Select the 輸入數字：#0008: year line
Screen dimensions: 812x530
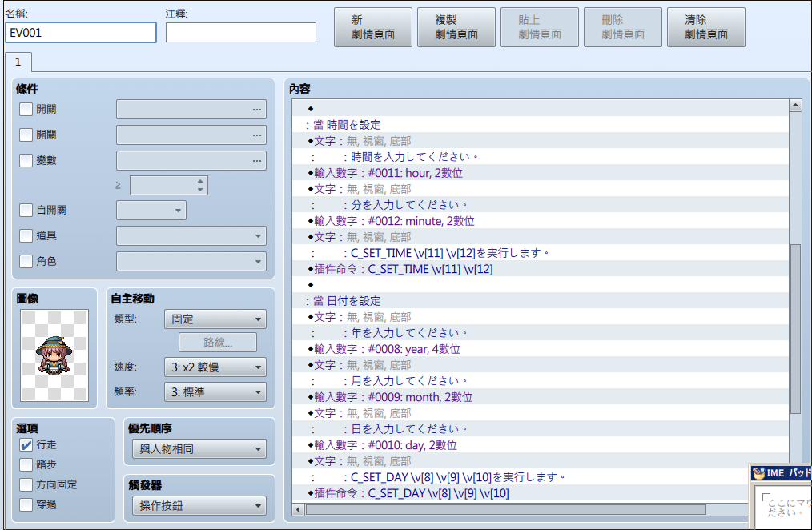click(541, 349)
